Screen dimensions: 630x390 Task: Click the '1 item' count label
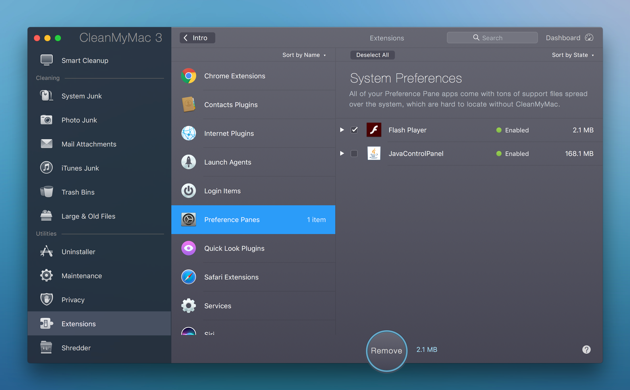(317, 220)
